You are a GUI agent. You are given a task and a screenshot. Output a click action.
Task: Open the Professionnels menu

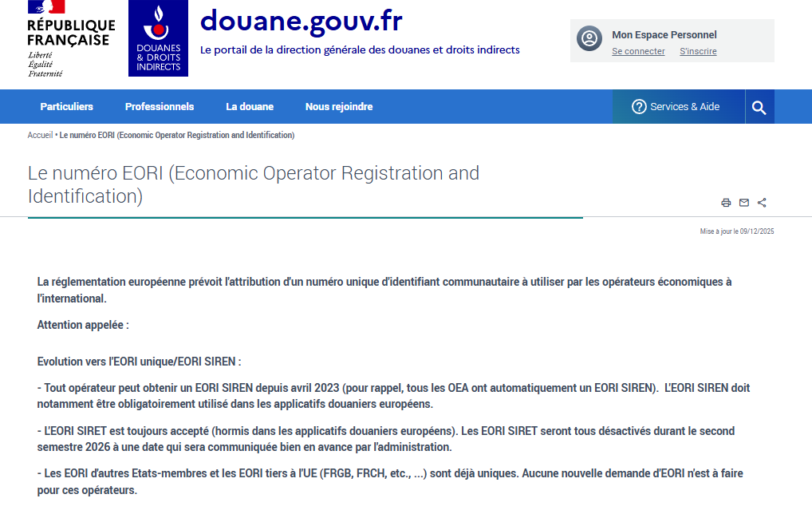[x=160, y=107]
